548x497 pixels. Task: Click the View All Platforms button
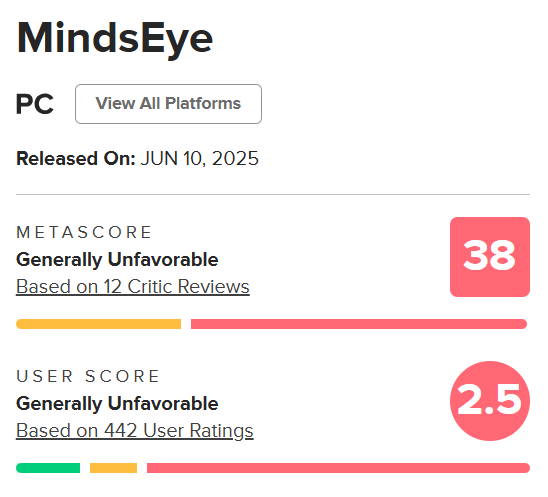coord(168,104)
